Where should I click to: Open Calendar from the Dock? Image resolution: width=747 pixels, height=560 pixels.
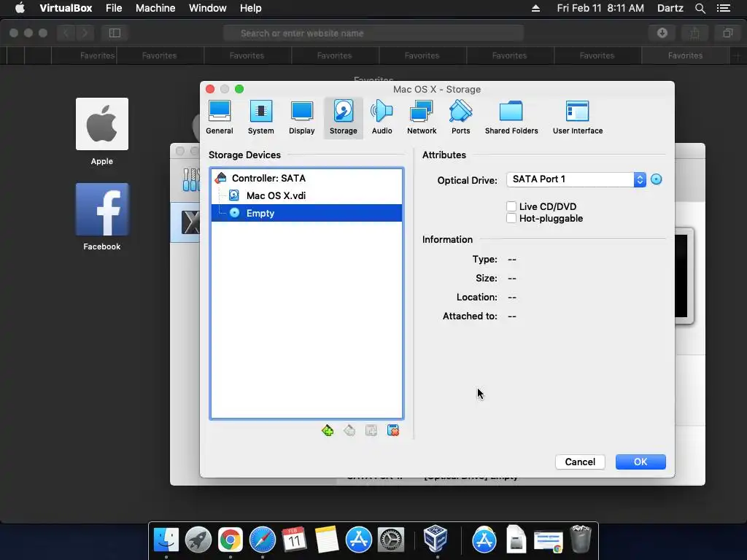pos(294,540)
